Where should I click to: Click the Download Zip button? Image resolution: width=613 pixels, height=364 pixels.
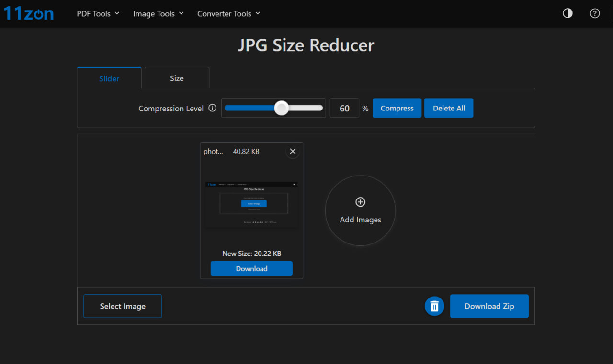[x=489, y=306]
